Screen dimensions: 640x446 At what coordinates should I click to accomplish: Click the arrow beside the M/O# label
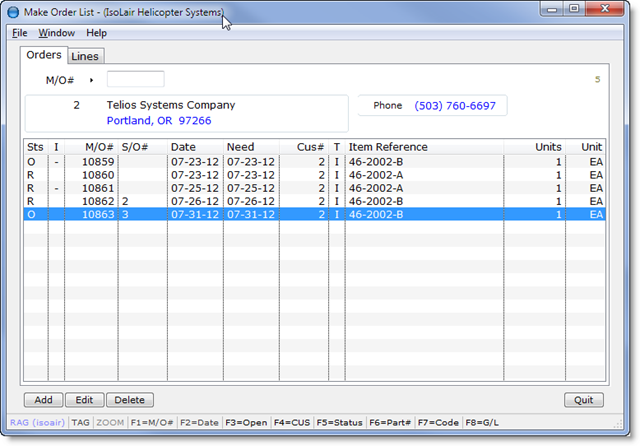pos(91,79)
